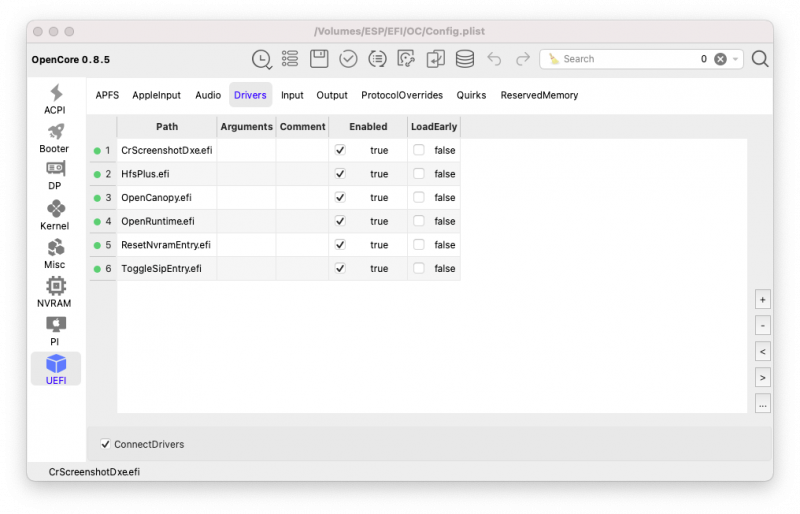Viewport: 800px width, 514px height.
Task: Select the UEFI section in the sidebar
Action: pos(56,369)
